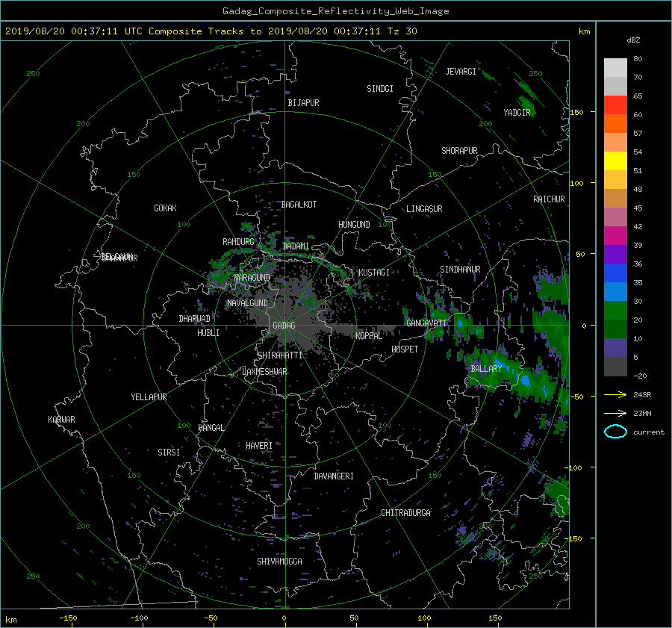Click the HUNGUND label
This screenshot has width=672, height=628.
point(354,225)
